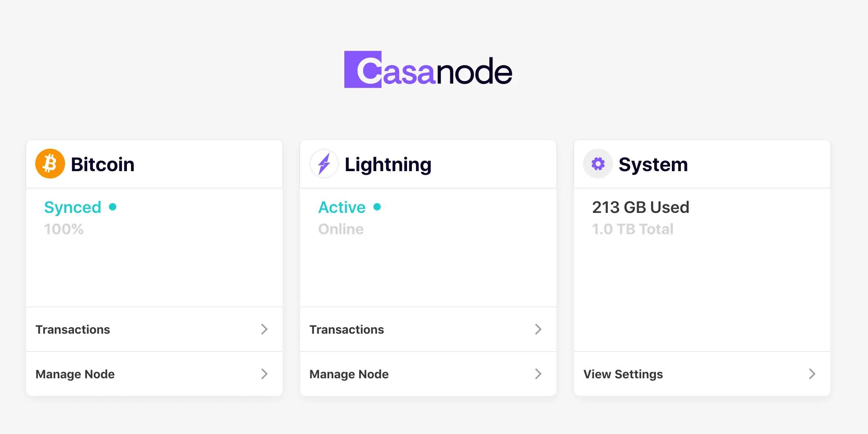Click the 213 GB Used storage text

click(641, 208)
